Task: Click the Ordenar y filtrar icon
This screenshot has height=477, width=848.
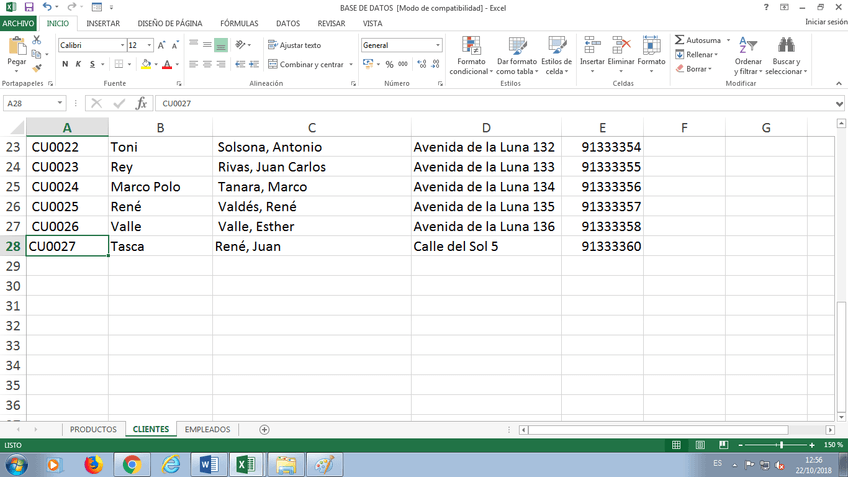Action: 747,56
